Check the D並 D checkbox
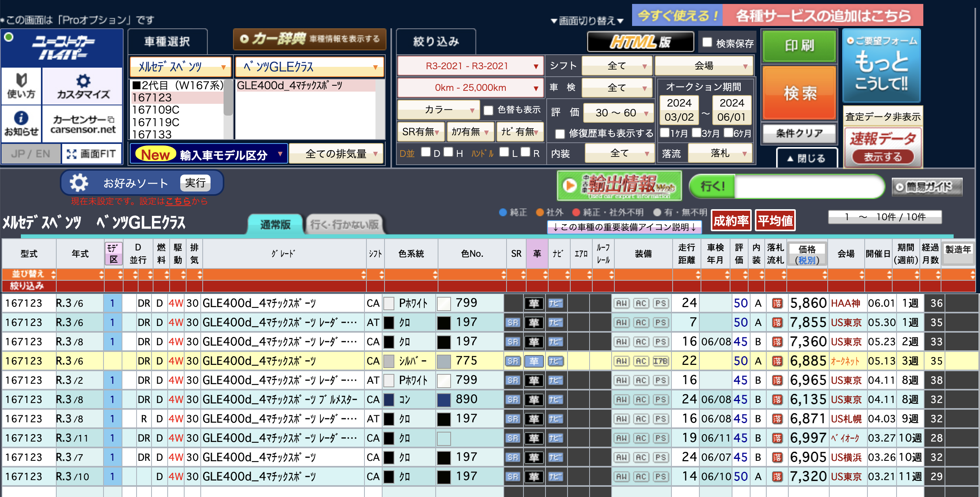 coord(426,152)
